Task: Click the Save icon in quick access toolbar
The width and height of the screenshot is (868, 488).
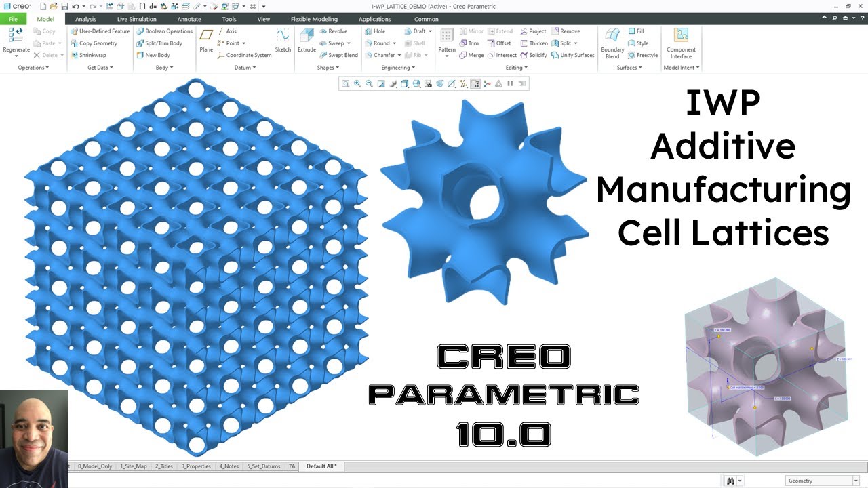Action: (x=64, y=7)
